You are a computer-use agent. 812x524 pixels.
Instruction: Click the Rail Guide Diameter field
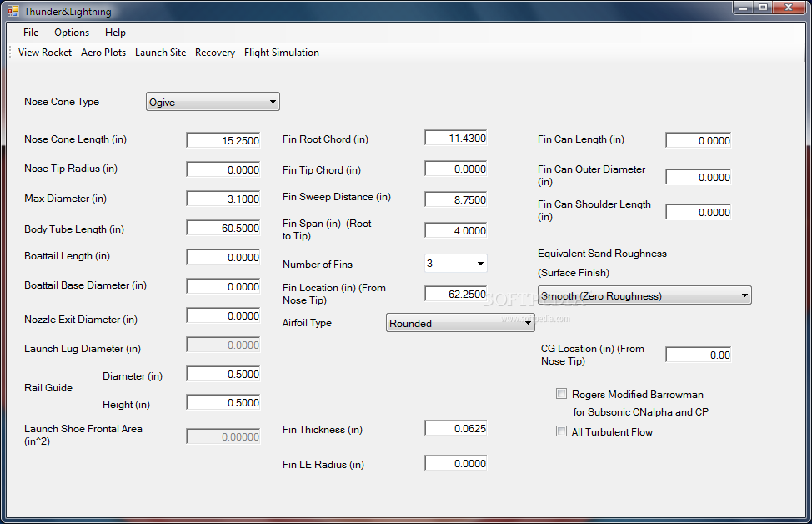click(x=223, y=374)
